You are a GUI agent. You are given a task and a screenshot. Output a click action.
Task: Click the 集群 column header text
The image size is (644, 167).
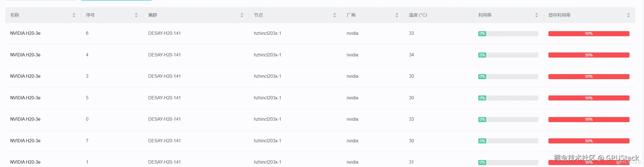(x=153, y=15)
